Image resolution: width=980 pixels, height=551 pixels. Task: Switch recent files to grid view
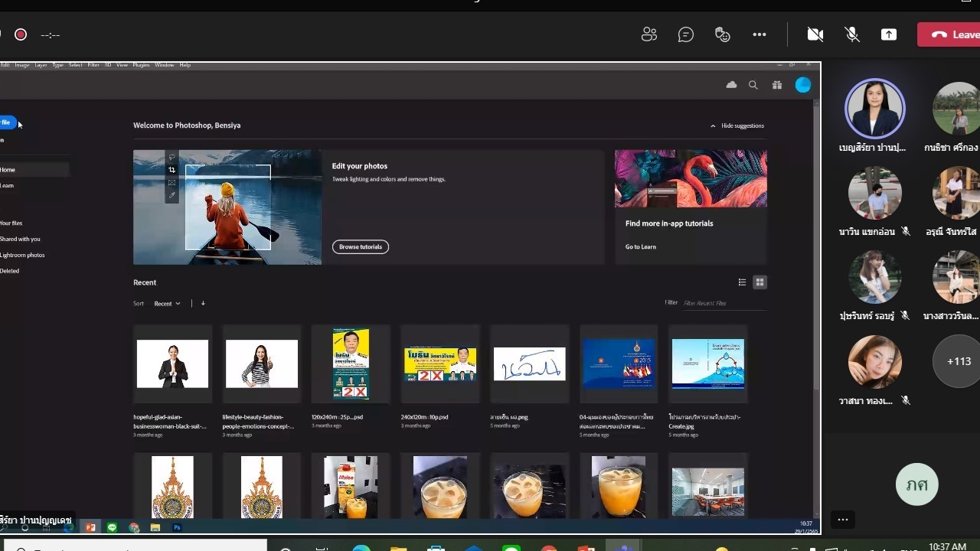[759, 282]
